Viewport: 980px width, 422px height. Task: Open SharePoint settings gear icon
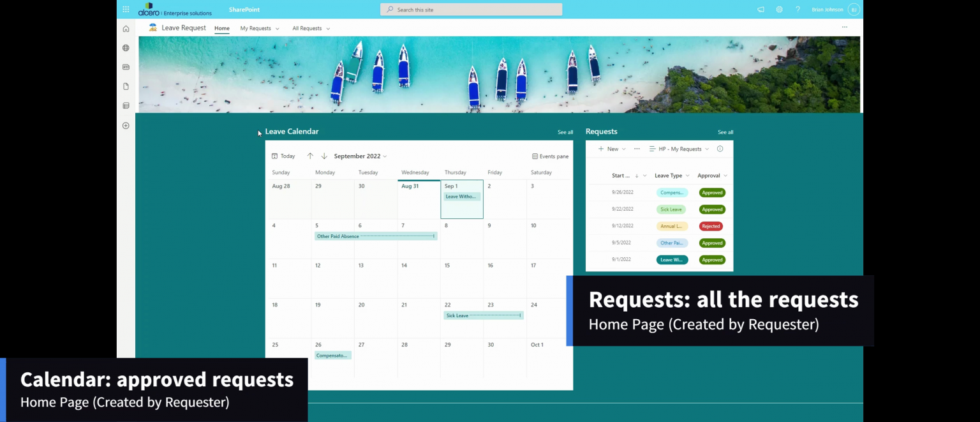coord(779,9)
